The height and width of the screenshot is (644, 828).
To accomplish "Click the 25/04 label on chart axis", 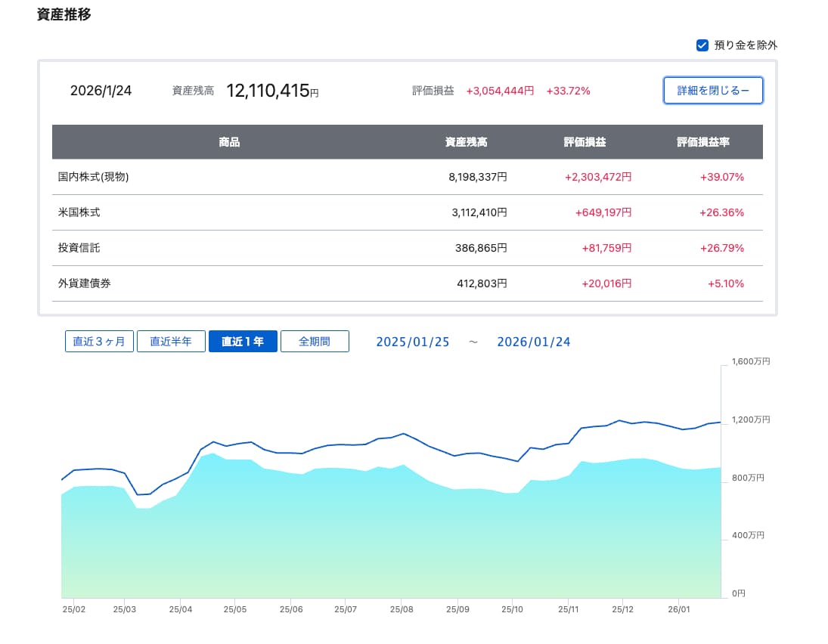I will click(x=181, y=608).
